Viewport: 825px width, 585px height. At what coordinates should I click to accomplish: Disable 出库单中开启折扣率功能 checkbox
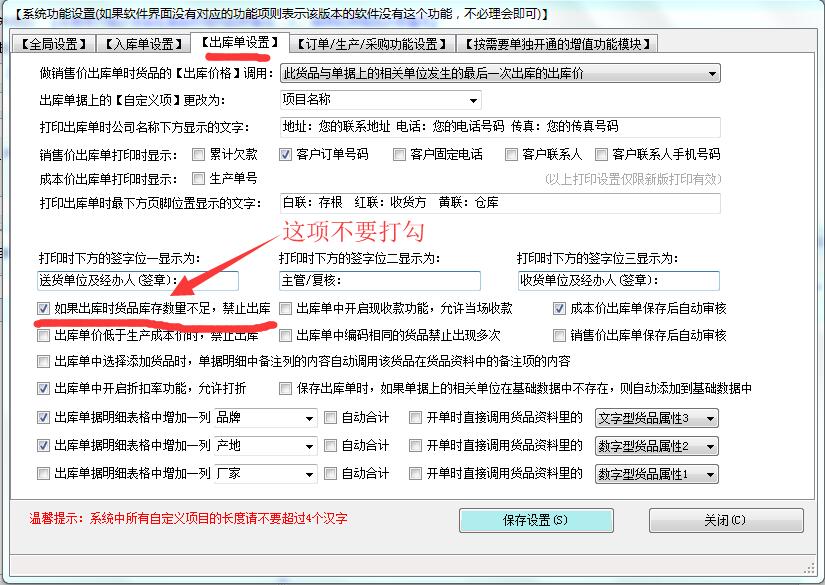tap(43, 388)
